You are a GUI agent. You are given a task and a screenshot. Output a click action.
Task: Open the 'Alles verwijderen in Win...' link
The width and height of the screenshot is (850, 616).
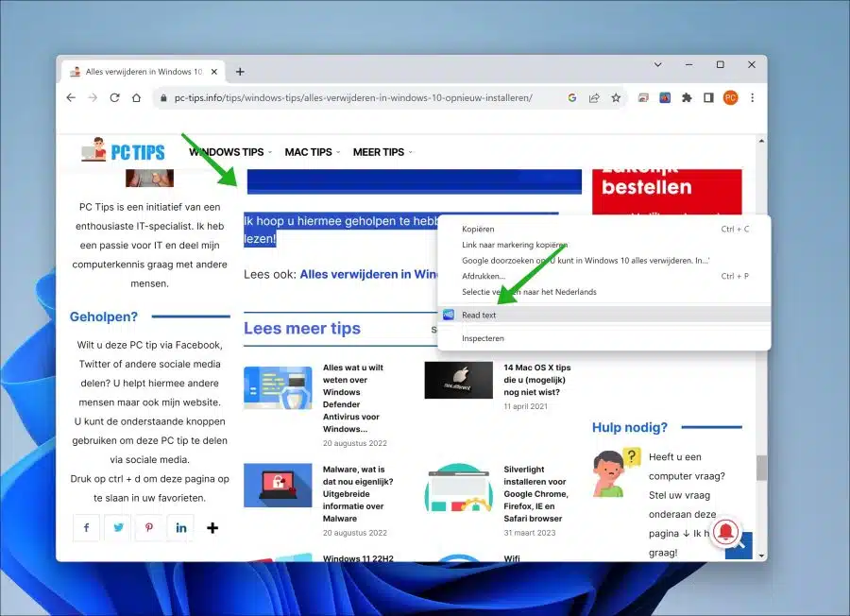tap(368, 274)
